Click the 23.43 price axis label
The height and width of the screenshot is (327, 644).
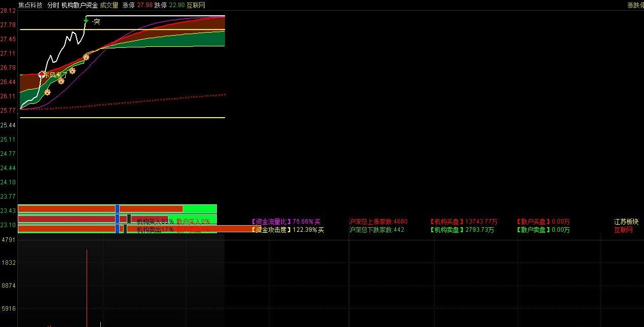(x=8, y=210)
